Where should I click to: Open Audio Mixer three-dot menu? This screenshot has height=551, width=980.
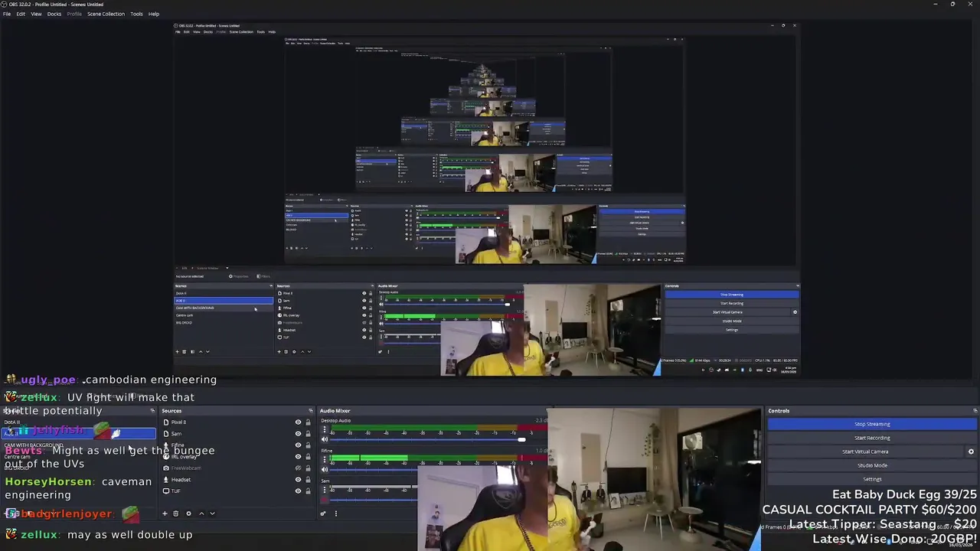click(335, 514)
